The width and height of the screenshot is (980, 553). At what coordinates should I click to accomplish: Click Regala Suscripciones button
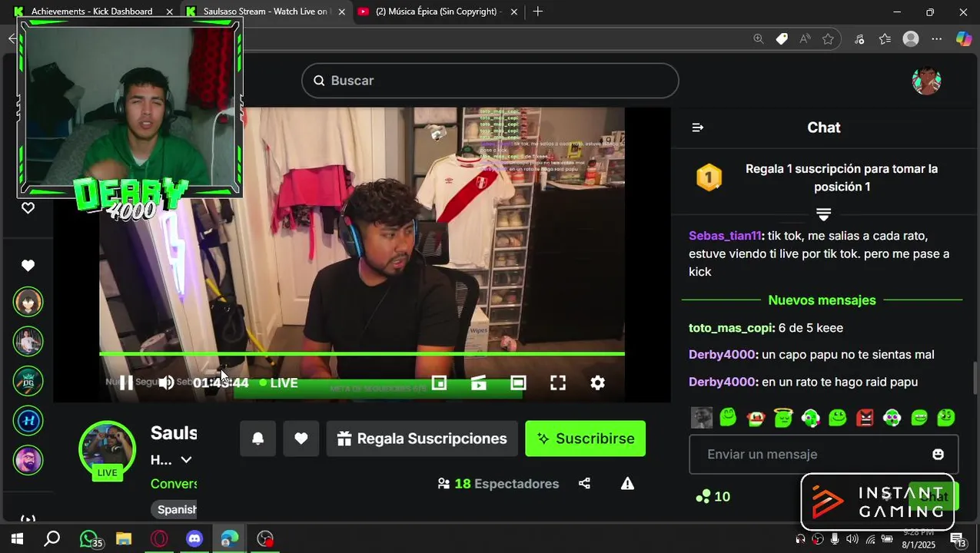[422, 439]
